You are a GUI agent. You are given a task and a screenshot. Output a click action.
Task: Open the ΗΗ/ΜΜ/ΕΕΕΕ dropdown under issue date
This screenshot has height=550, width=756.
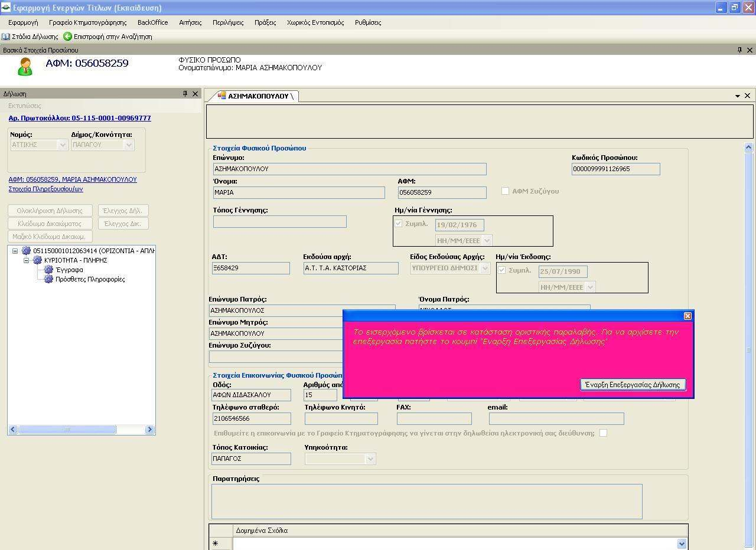tap(590, 287)
